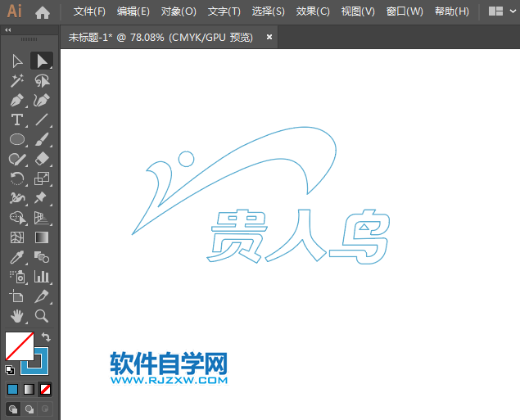The width and height of the screenshot is (520, 420).
Task: Switch to 未标题-1 document tab
Action: tap(161, 37)
